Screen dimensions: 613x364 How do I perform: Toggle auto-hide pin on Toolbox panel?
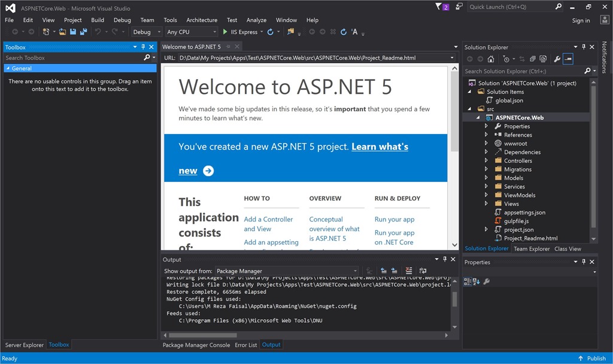click(x=143, y=47)
